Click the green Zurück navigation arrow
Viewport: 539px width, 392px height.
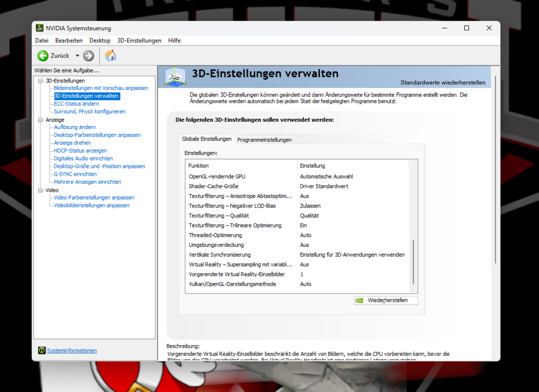point(43,56)
